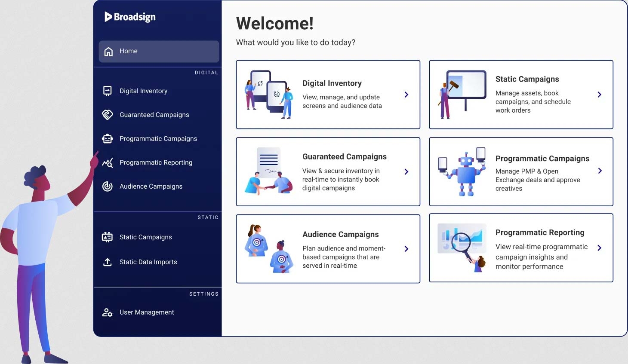Click the DIGITAL section label

pyautogui.click(x=206, y=73)
